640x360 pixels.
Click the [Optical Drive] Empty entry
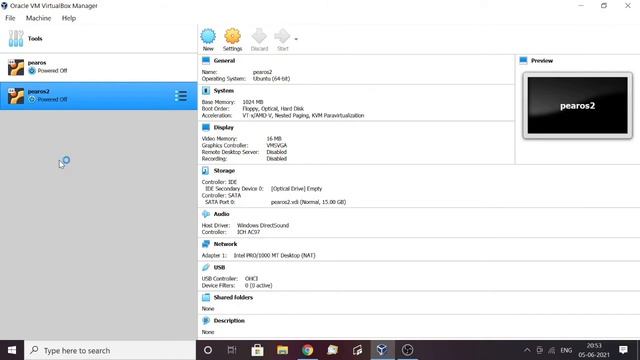pos(296,189)
